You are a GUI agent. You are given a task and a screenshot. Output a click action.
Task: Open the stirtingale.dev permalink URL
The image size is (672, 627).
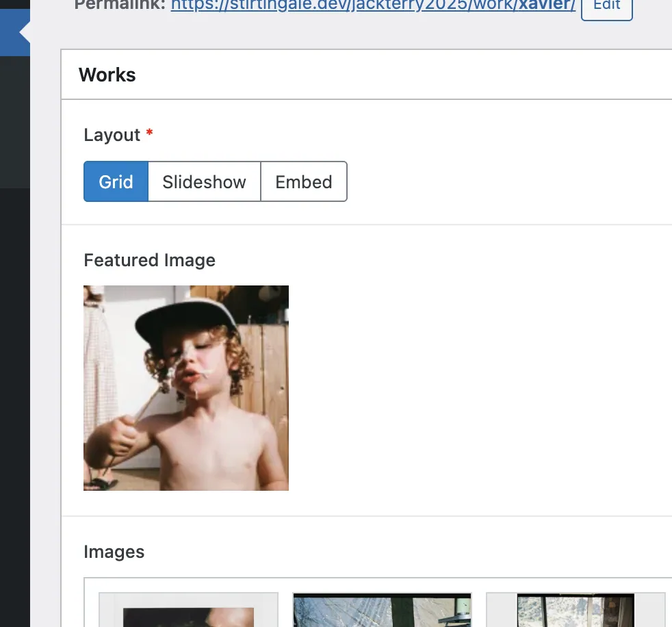point(342,6)
